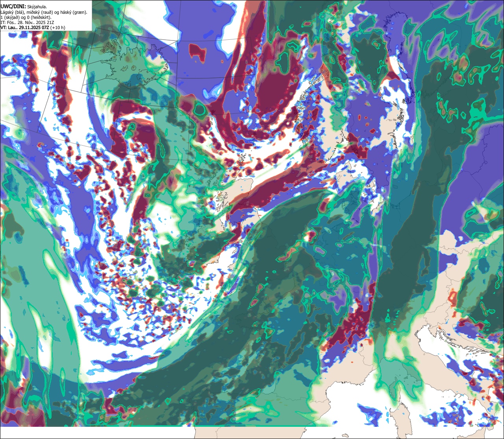The image size is (504, 439).
Task: Click the 'VT: Lau.. 29.11.2025 07Z (+10 h)' line
Action: 33,28
